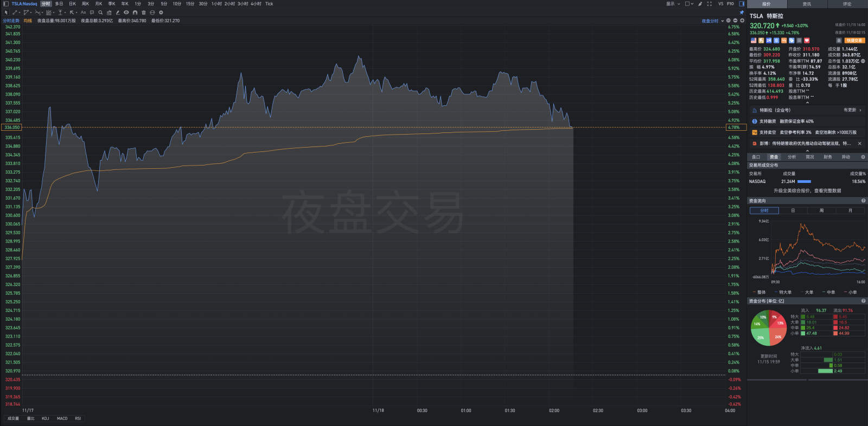Screen dimensions: 868x426
Task: Select 周 capital flow period
Action: tap(821, 211)
